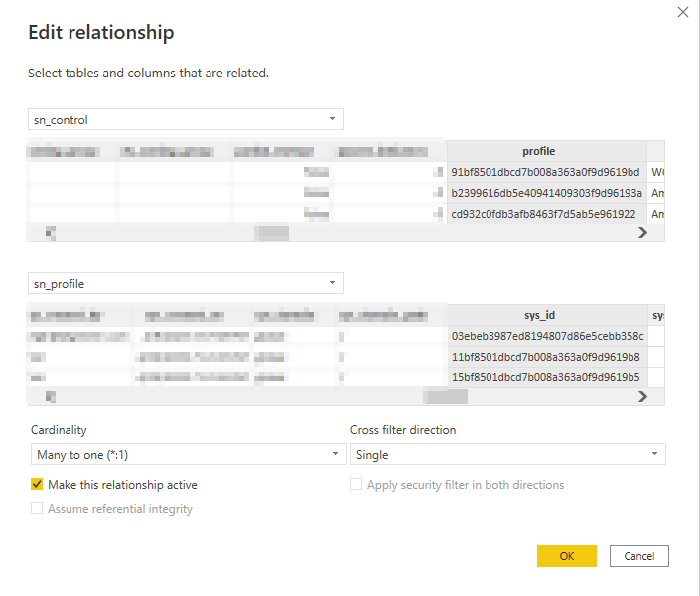Viewport: 700px width, 596px height.
Task: Click horizontal scrollbar thumb in sn_control preview
Action: coord(271,233)
